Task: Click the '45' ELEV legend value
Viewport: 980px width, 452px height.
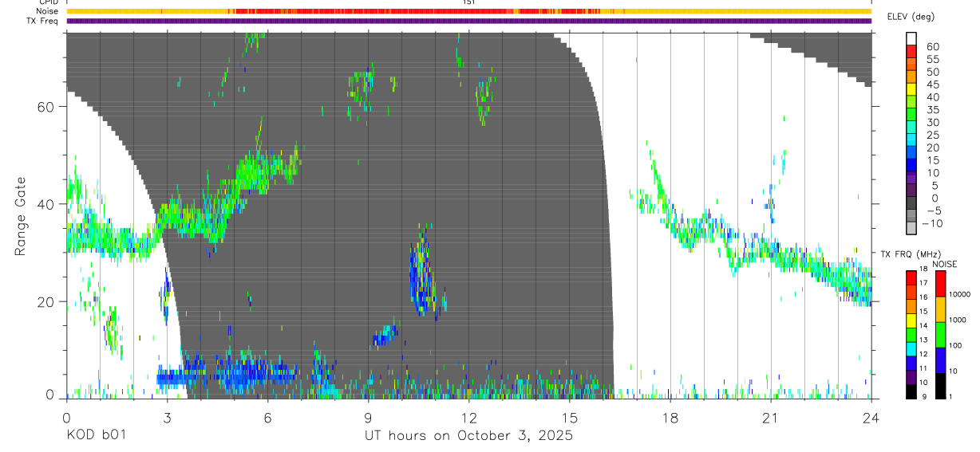Action: tap(931, 85)
